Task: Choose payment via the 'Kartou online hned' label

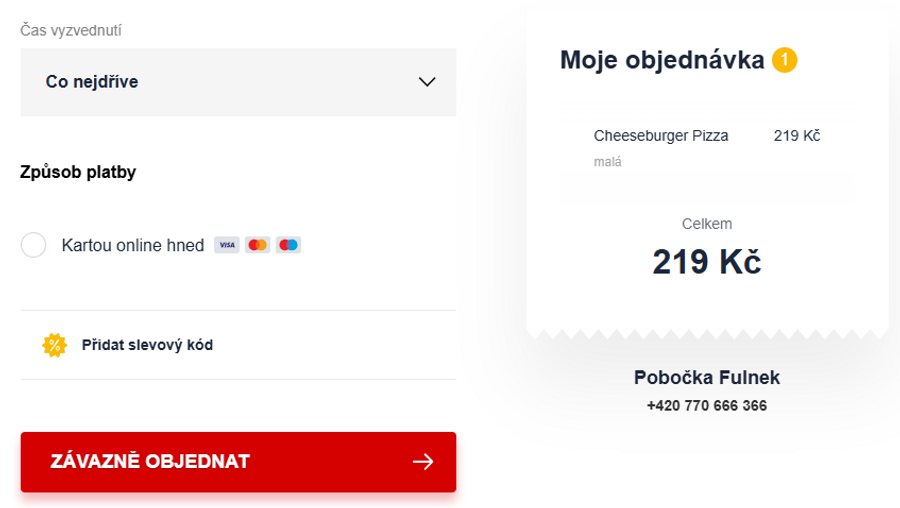Action: click(133, 245)
